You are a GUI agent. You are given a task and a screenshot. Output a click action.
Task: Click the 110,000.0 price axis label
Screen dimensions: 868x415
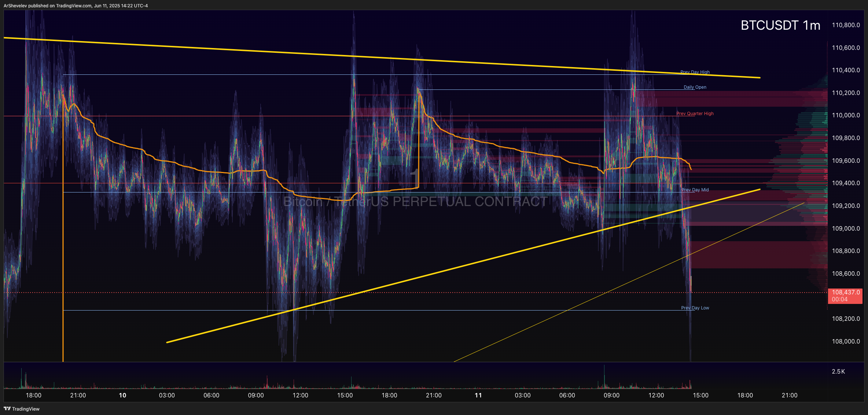click(x=846, y=115)
